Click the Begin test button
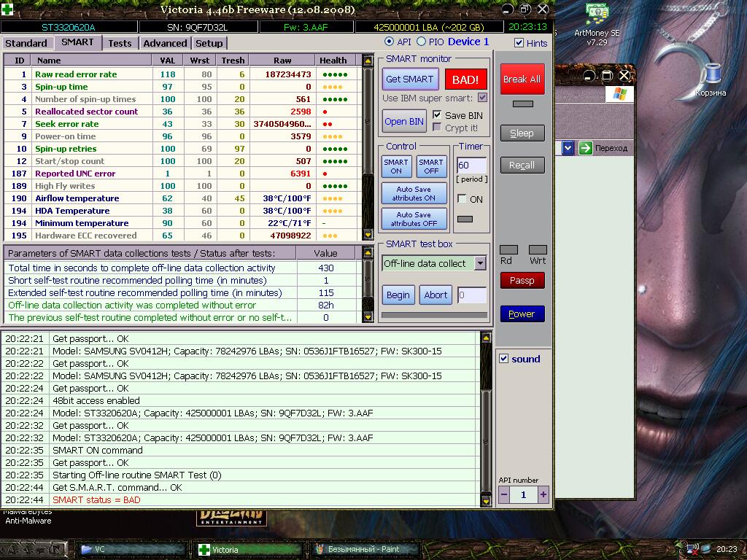The height and width of the screenshot is (560, 747). 398,295
